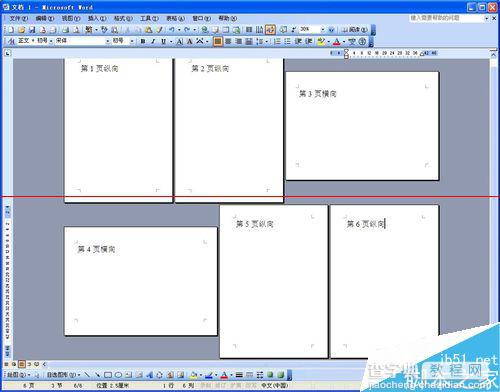Open the 编辑 (Edit) menu
Viewport: 500px width, 392px height.
click(x=45, y=18)
